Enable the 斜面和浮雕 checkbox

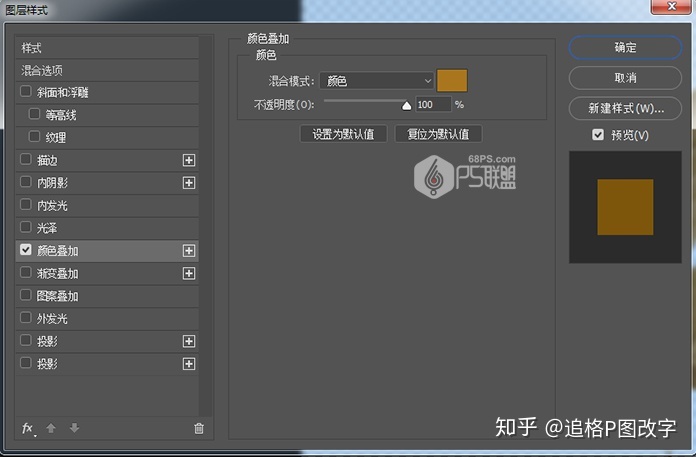pos(26,91)
